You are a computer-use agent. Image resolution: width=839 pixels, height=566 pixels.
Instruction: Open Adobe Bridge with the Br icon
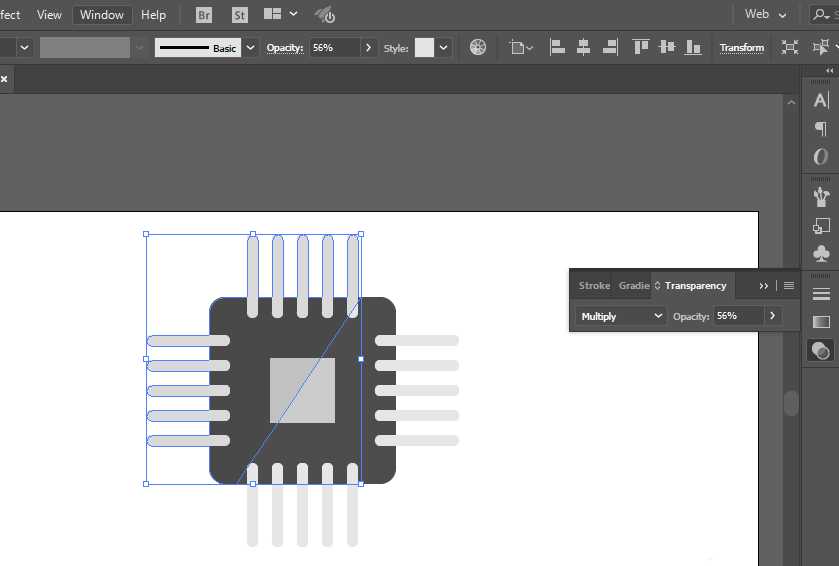coord(204,15)
